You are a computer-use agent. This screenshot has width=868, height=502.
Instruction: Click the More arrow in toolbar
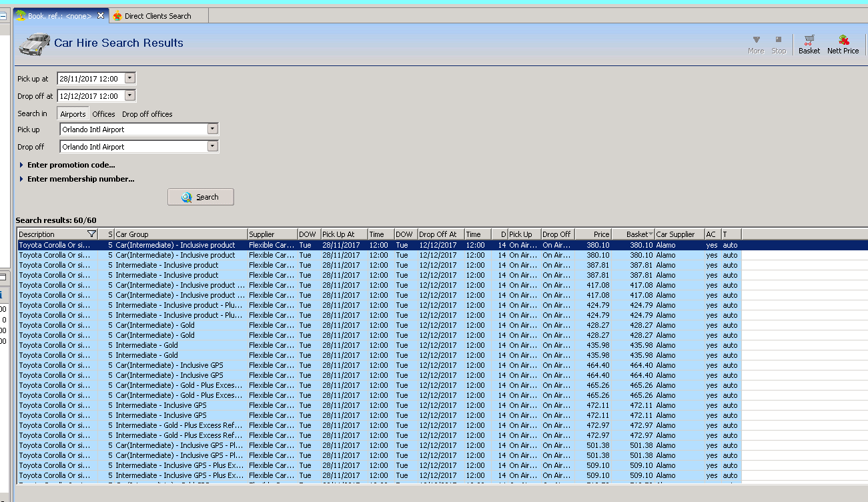point(756,40)
